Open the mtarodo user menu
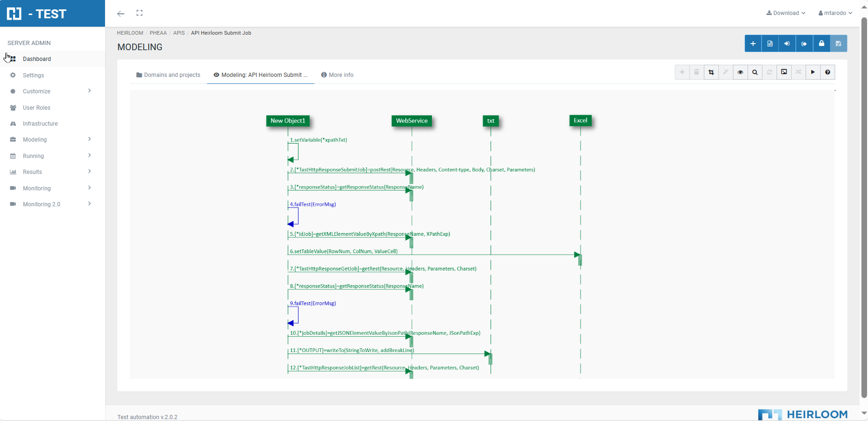868x421 pixels. click(835, 13)
